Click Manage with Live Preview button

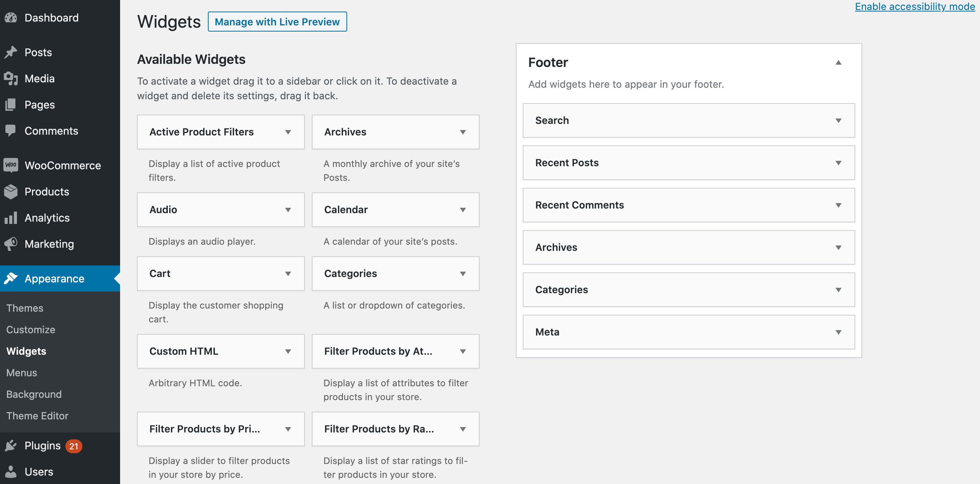coord(277,22)
